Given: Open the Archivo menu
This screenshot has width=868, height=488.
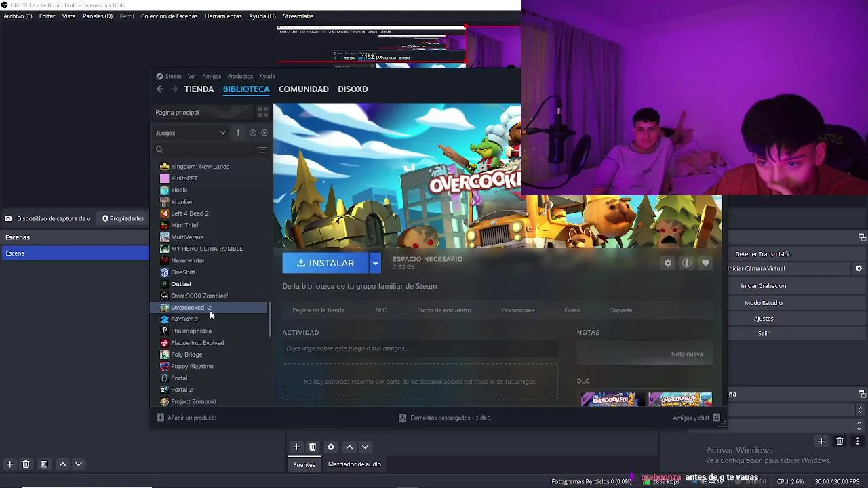Looking at the screenshot, I should pos(18,16).
